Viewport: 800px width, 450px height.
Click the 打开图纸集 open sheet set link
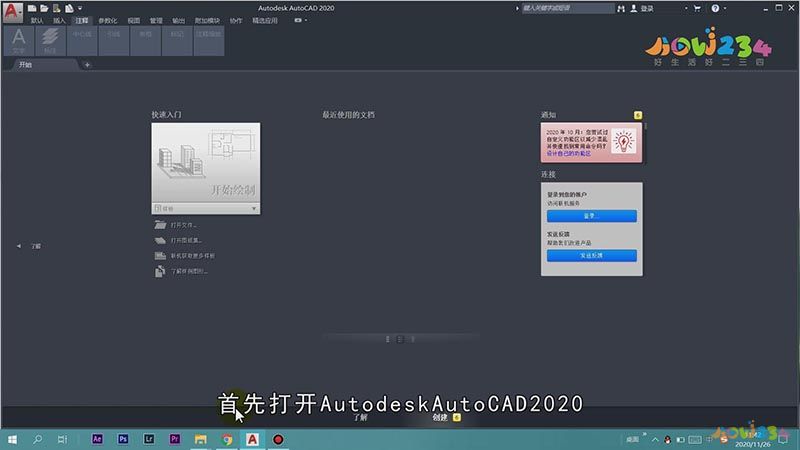[186, 240]
